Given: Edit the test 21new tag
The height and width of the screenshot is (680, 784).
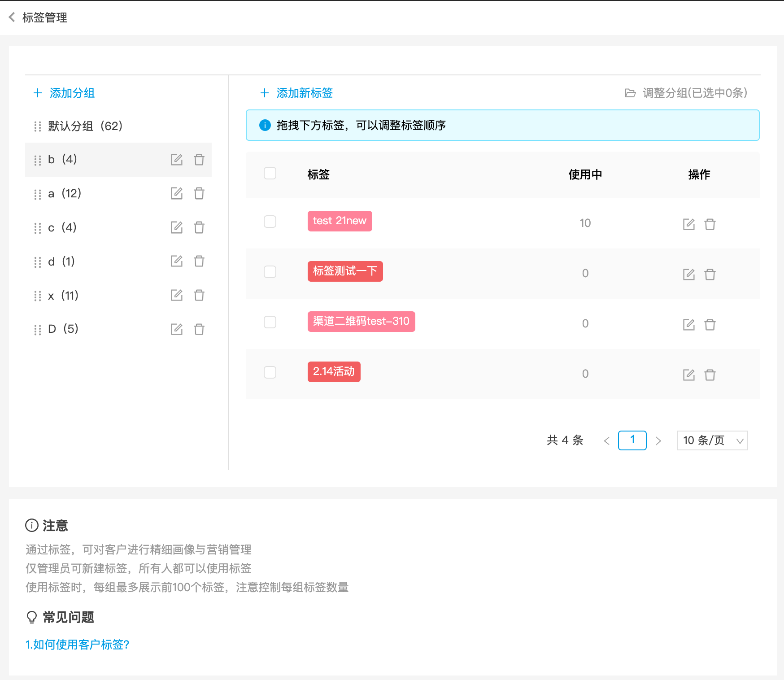Looking at the screenshot, I should (x=689, y=224).
